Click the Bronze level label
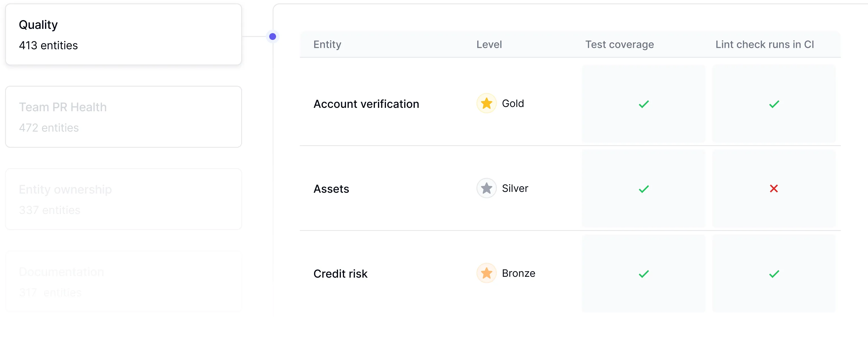 click(518, 273)
